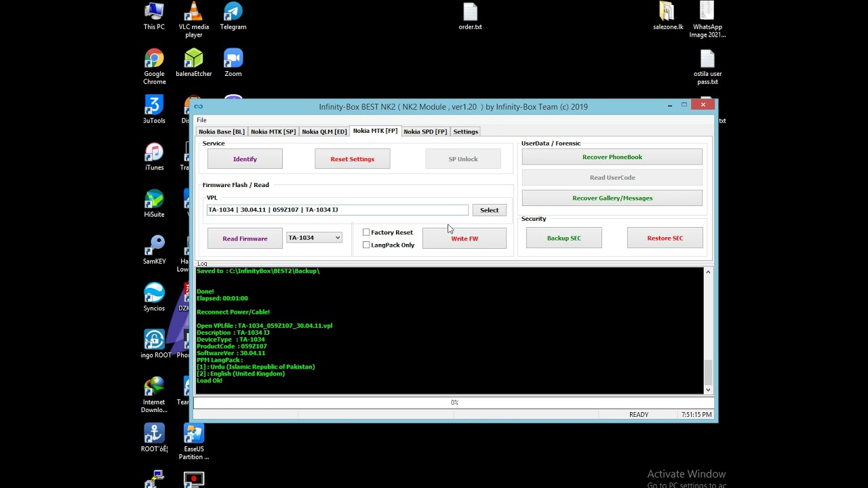Click the log scroll-up arrow
Screen dimensions: 868x488
[x=708, y=272]
